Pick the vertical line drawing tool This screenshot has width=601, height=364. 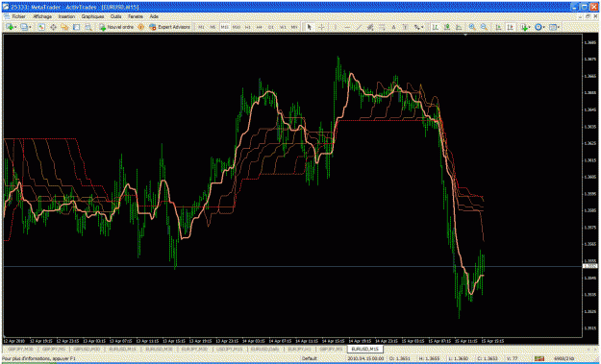coord(336,27)
